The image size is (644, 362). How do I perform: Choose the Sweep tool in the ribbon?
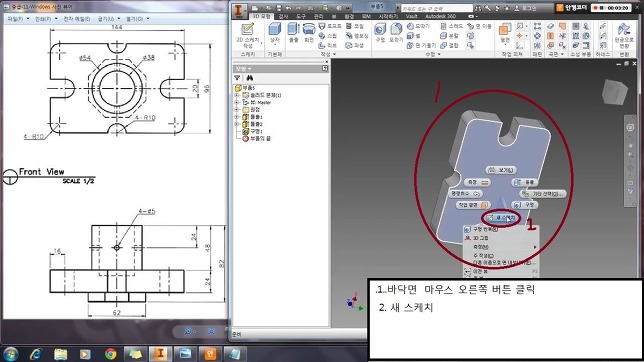[x=328, y=36]
